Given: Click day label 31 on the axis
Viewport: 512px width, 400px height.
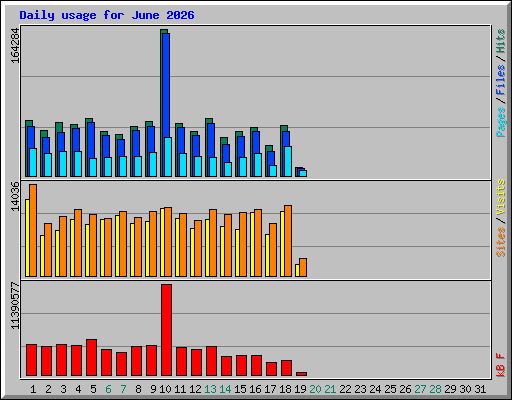Looking at the screenshot, I should (480, 389).
